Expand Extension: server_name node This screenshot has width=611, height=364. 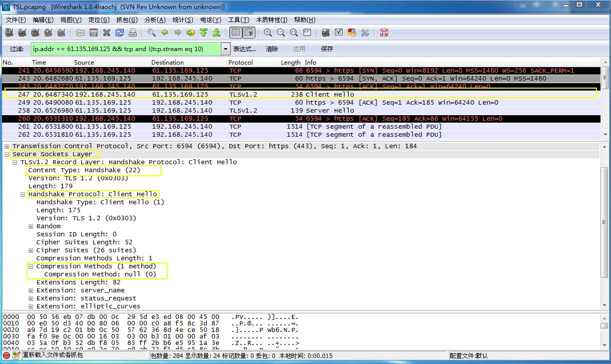coord(31,290)
